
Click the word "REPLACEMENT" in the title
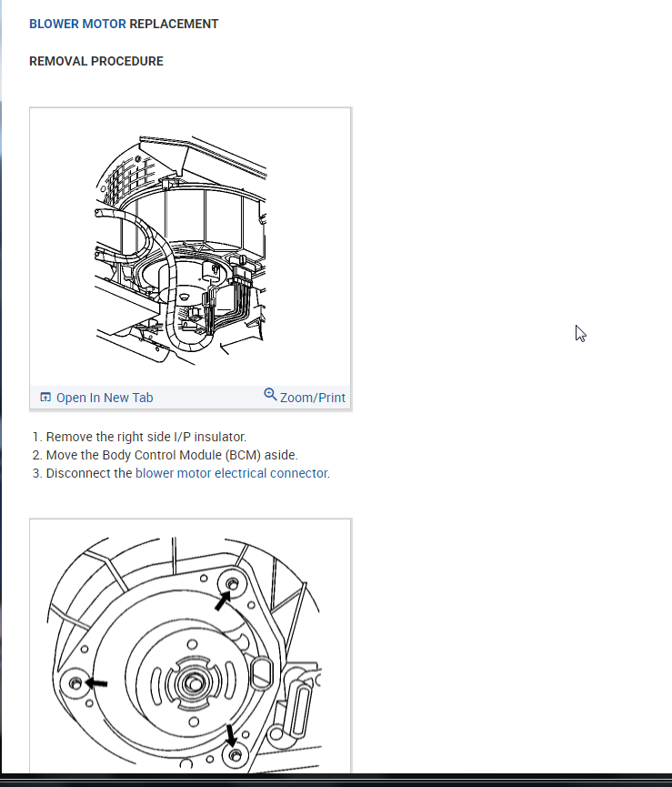coord(174,24)
